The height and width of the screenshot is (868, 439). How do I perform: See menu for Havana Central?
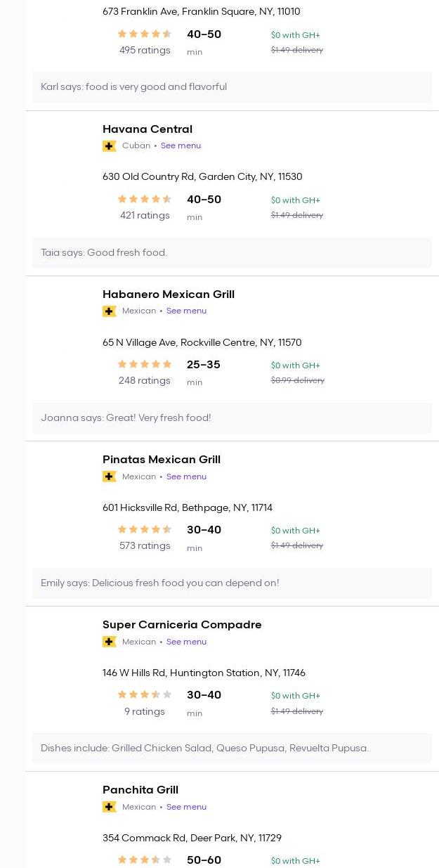coord(181,146)
